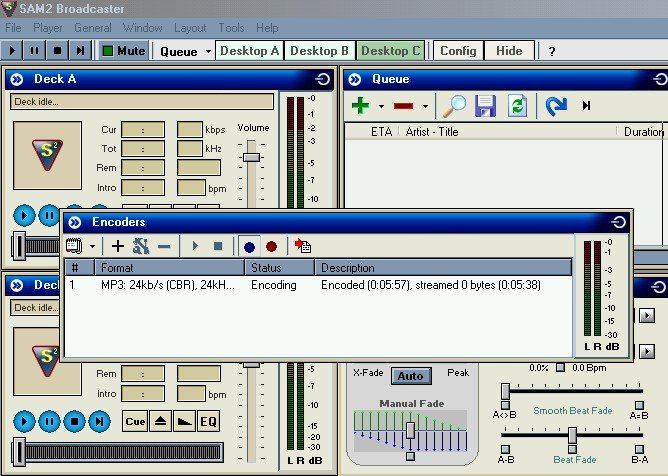668x476 pixels.
Task: Toggle the blue circle encoder button
Action: click(x=249, y=247)
